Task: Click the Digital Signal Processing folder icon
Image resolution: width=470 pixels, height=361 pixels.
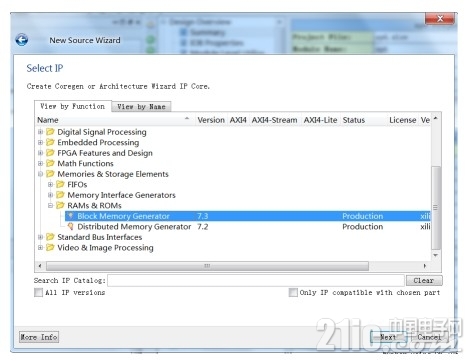Action: [x=50, y=132]
